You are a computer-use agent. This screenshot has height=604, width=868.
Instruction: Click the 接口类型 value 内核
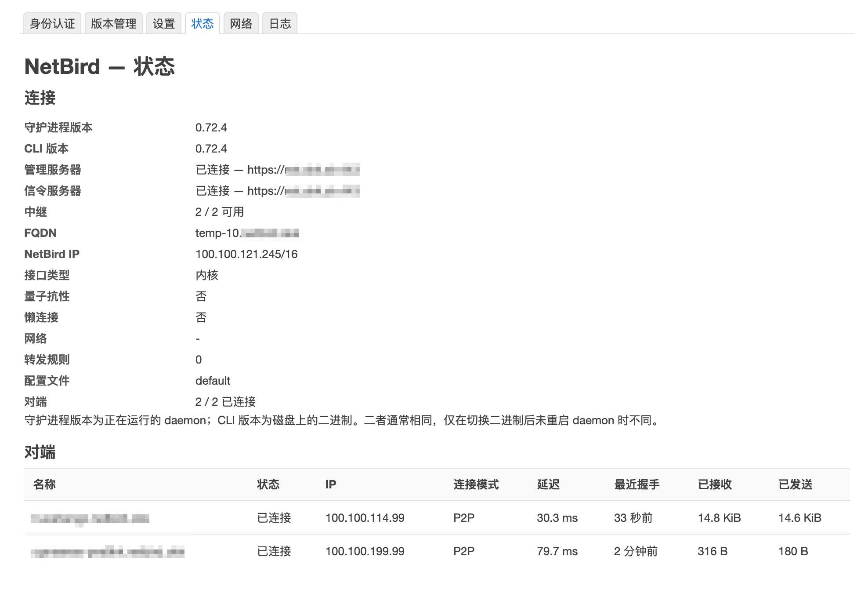point(207,275)
